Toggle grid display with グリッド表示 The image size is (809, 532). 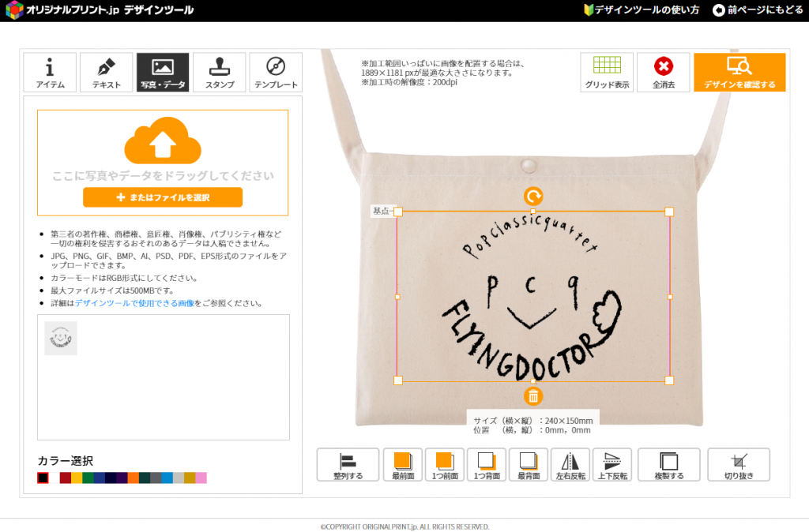pos(607,72)
